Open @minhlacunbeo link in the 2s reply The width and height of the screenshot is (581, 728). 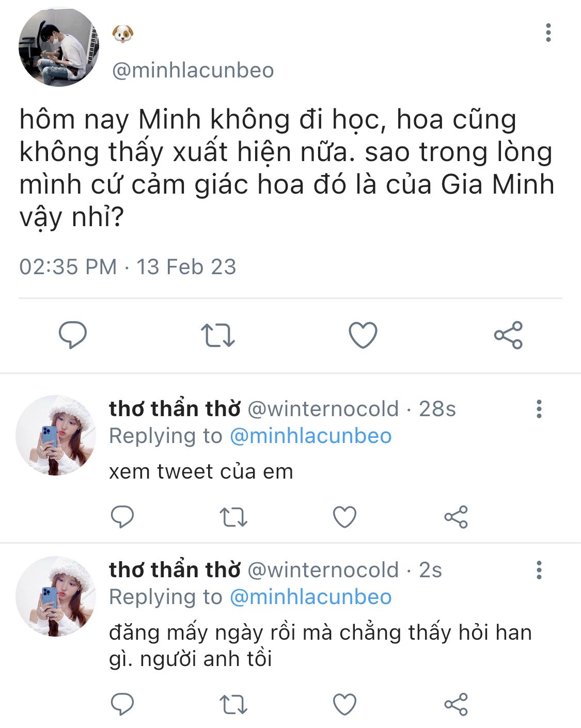click(x=310, y=597)
